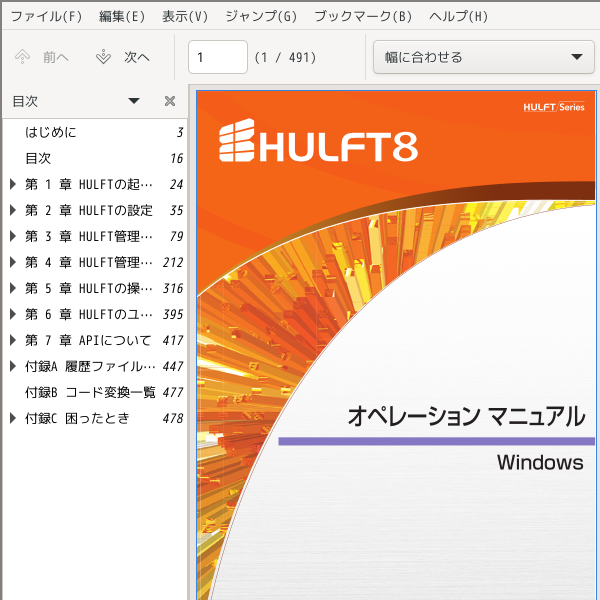This screenshot has height=600, width=600.
Task: Expand 第 1 章 HULFTの起… entry
Action: (x=13, y=184)
